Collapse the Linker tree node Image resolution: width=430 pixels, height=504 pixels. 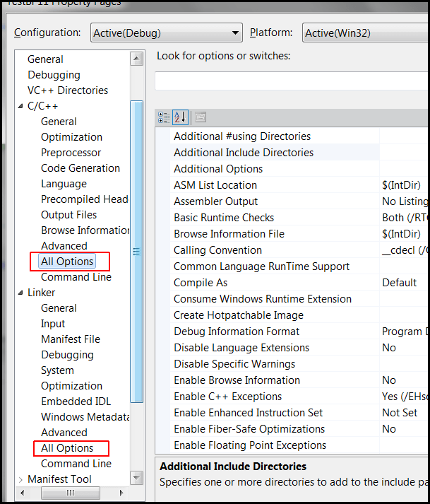[x=20, y=293]
